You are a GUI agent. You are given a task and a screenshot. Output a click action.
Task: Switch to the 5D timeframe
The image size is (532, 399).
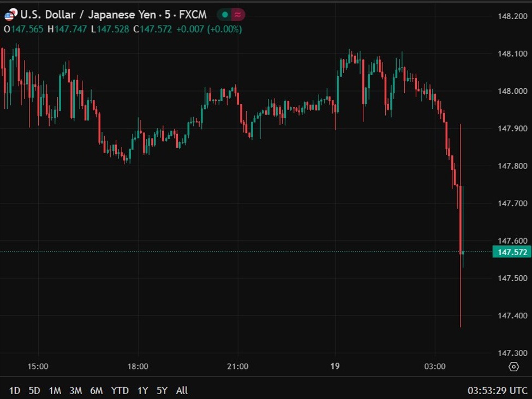(35, 391)
